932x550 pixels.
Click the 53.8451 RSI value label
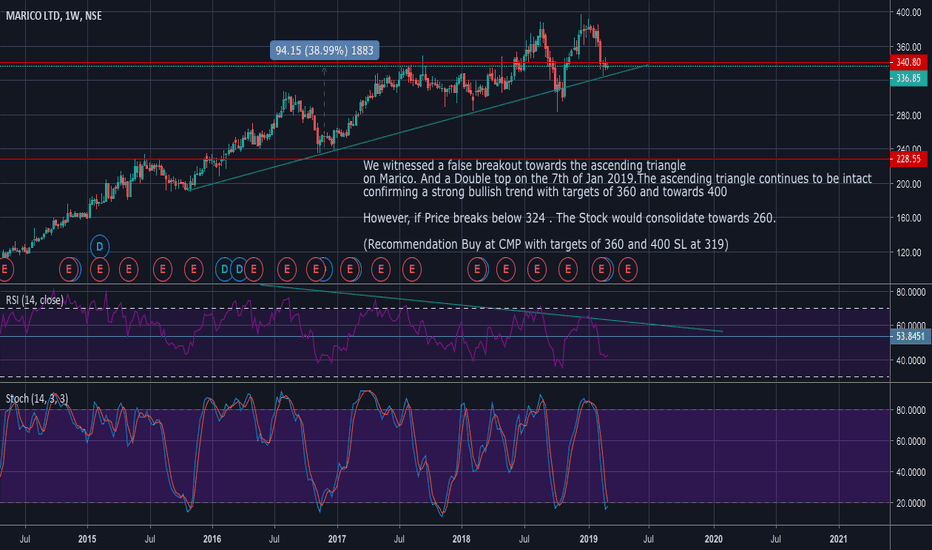coord(909,337)
